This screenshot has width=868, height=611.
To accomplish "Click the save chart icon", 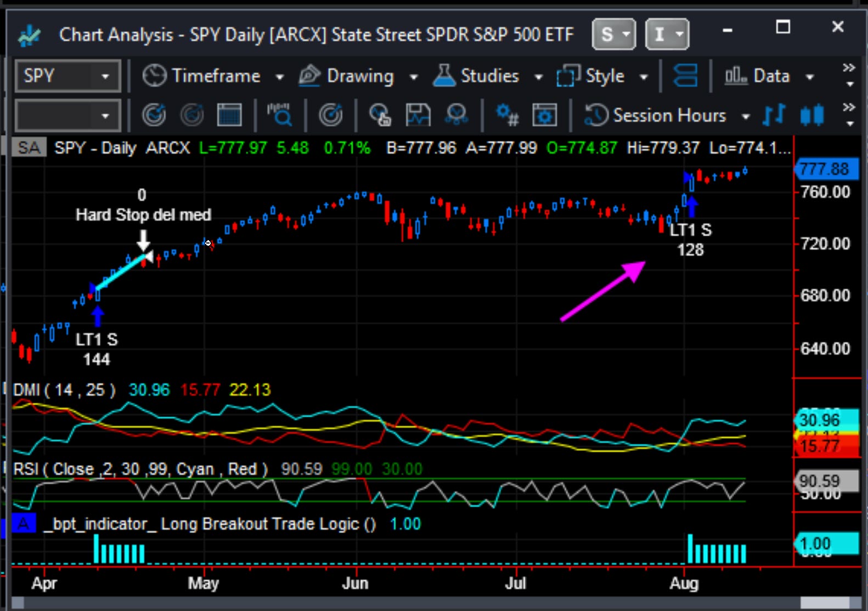I will (418, 115).
